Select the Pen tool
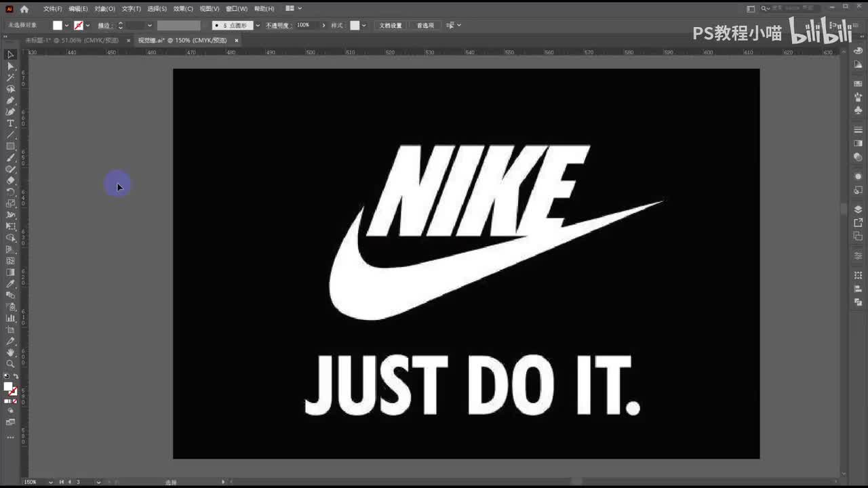This screenshot has width=868, height=488. click(x=10, y=100)
